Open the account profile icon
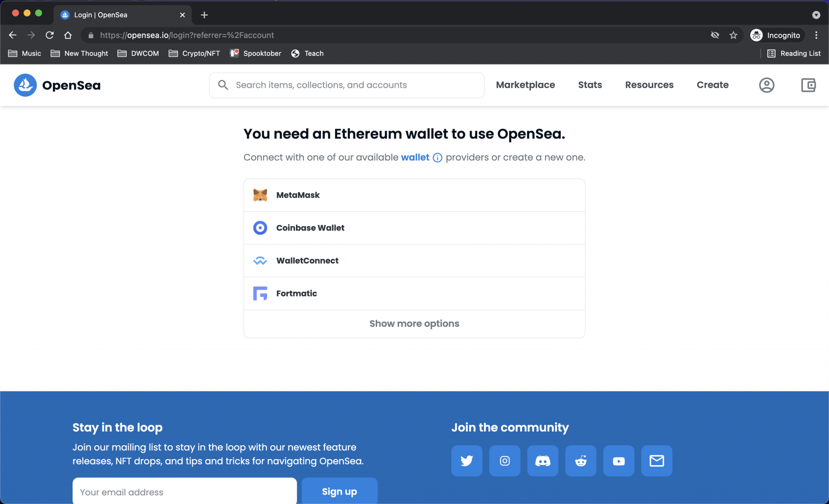Viewport: 829px width, 504px height. point(767,85)
